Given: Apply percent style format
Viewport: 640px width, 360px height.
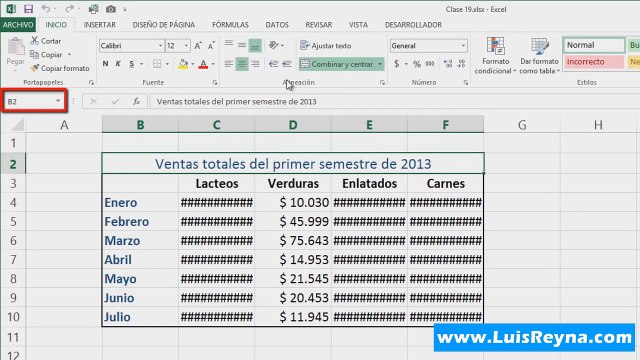Looking at the screenshot, I should point(417,64).
